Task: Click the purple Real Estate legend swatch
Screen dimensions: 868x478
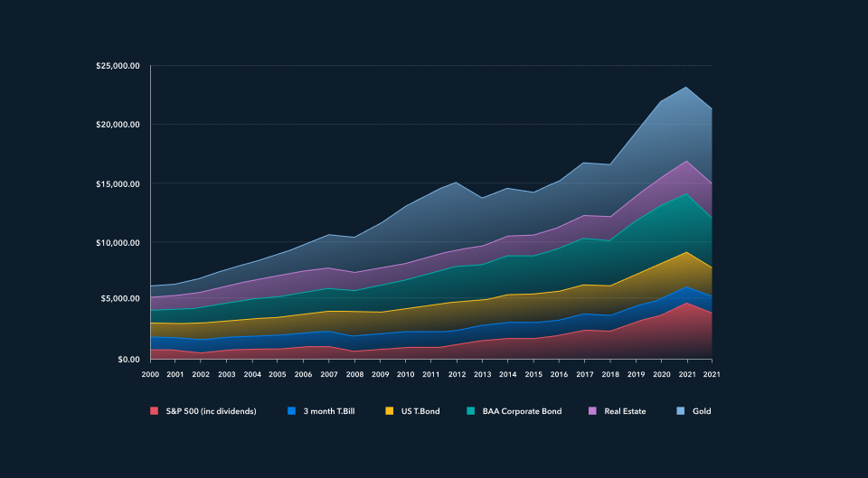Action: click(592, 411)
